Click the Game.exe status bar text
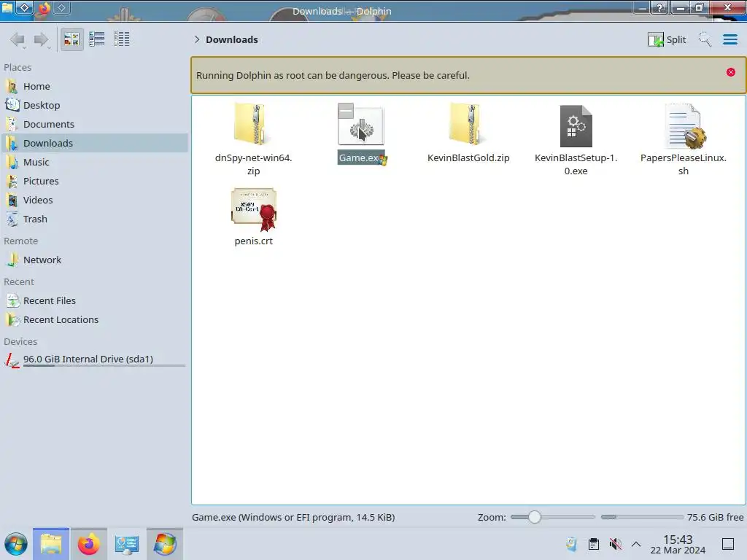The height and width of the screenshot is (560, 747). pos(293,517)
